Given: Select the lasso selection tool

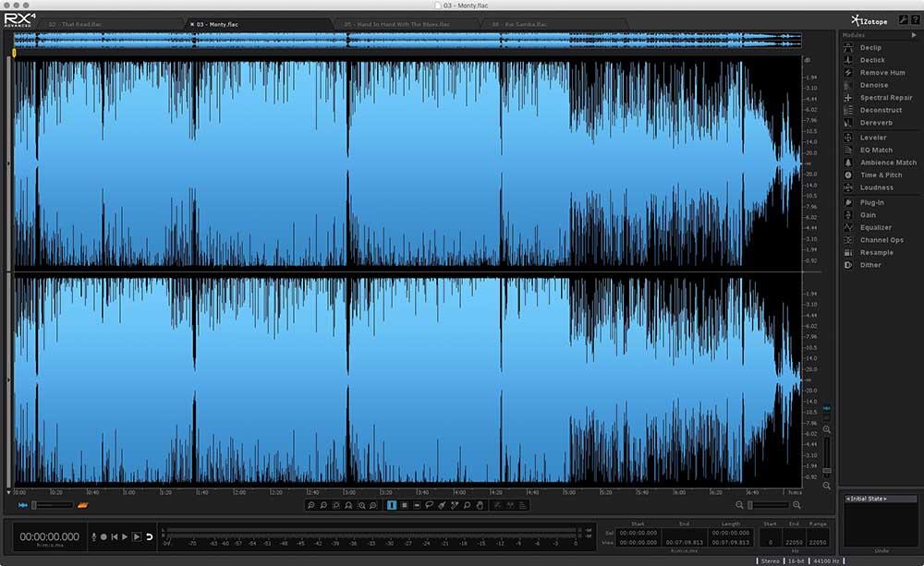Looking at the screenshot, I should (429, 505).
